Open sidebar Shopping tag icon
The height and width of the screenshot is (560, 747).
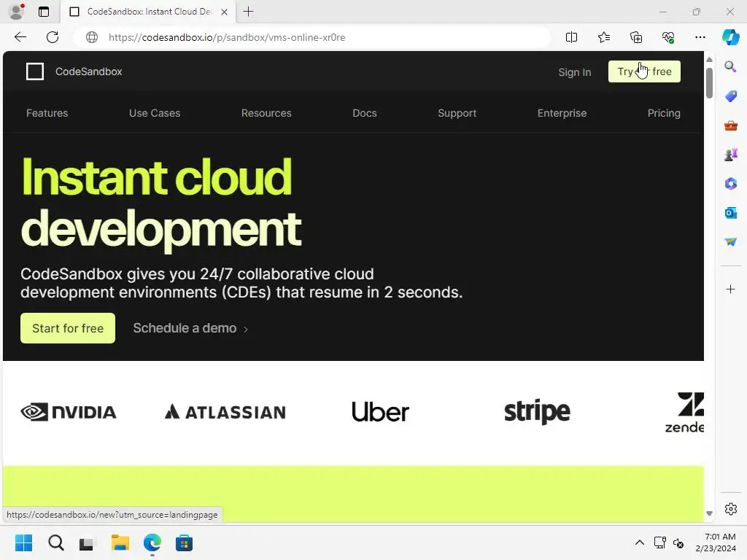(730, 96)
